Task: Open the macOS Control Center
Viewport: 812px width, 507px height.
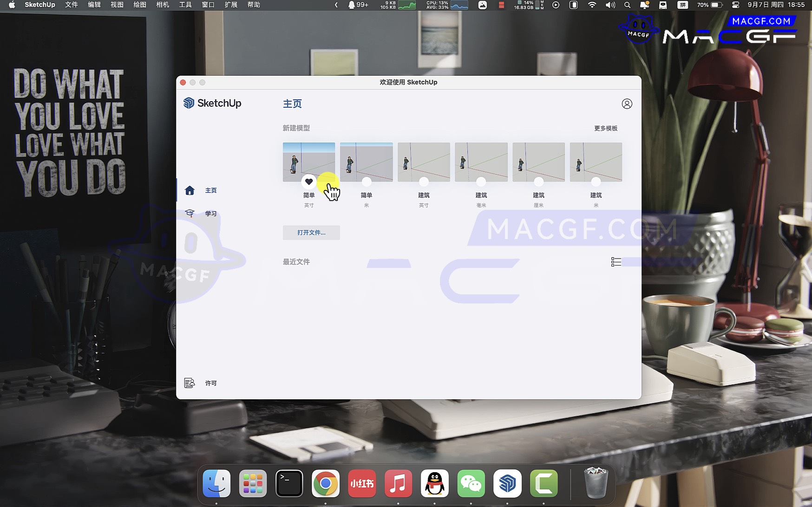Action: 735,5
